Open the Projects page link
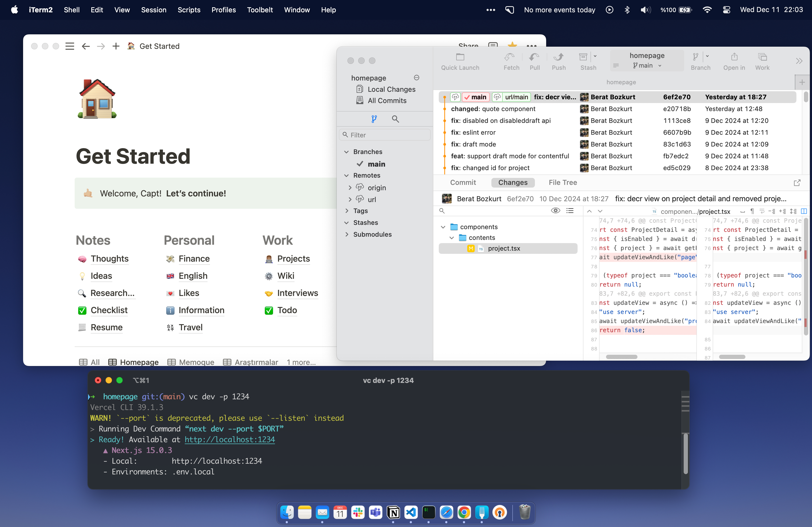The image size is (812, 527). point(293,259)
